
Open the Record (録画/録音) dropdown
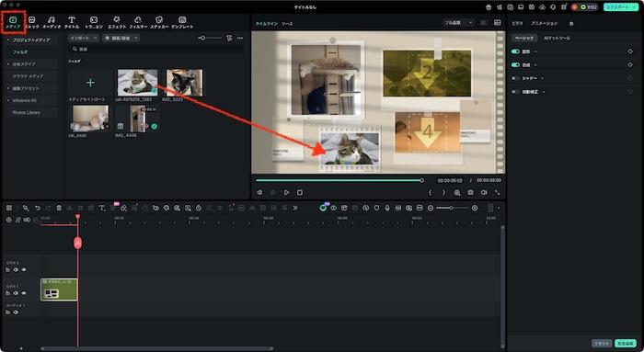tap(121, 38)
